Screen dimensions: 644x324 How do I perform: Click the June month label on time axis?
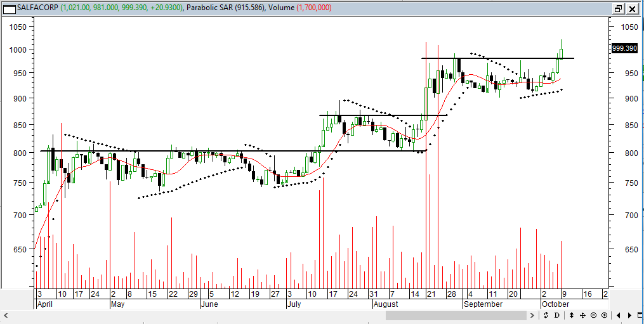pos(209,304)
